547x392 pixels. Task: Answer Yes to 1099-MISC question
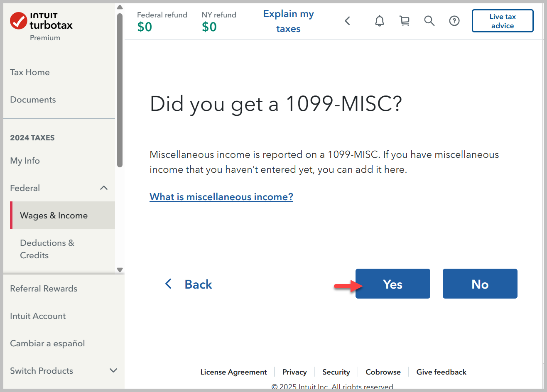point(393,284)
